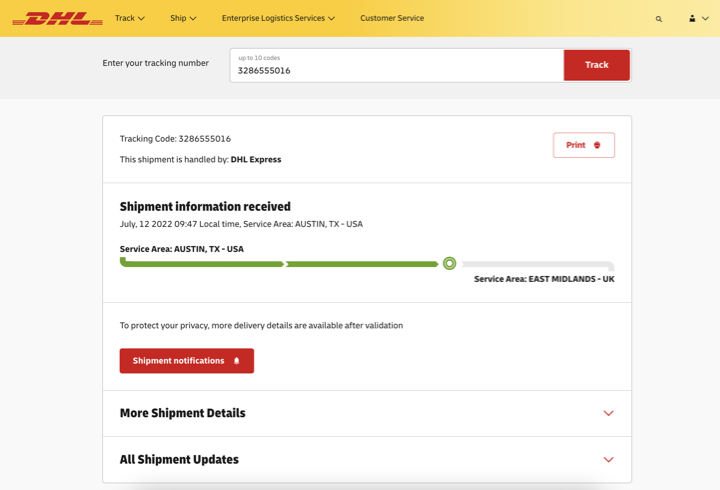720x490 pixels.
Task: Expand More Shipment Details section
Action: point(367,413)
